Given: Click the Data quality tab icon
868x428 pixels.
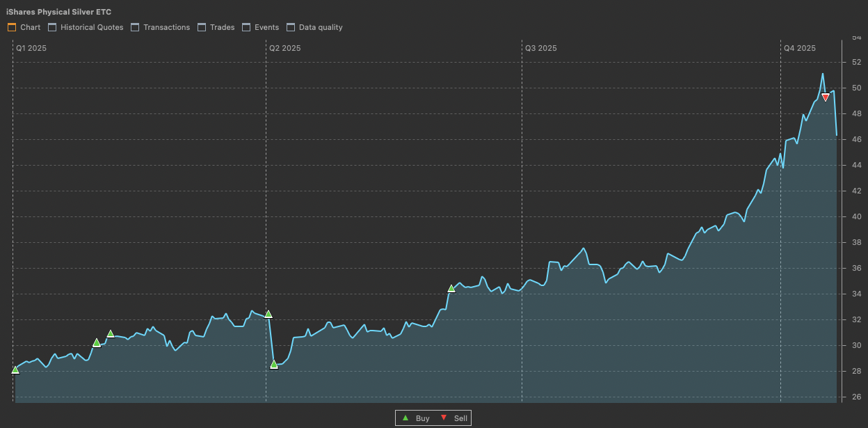Looking at the screenshot, I should coord(290,27).
